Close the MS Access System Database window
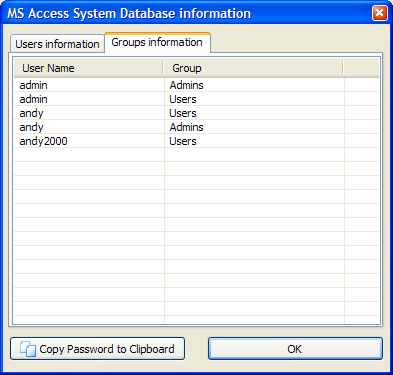Screen dimensions: 393x375 pos(379,13)
